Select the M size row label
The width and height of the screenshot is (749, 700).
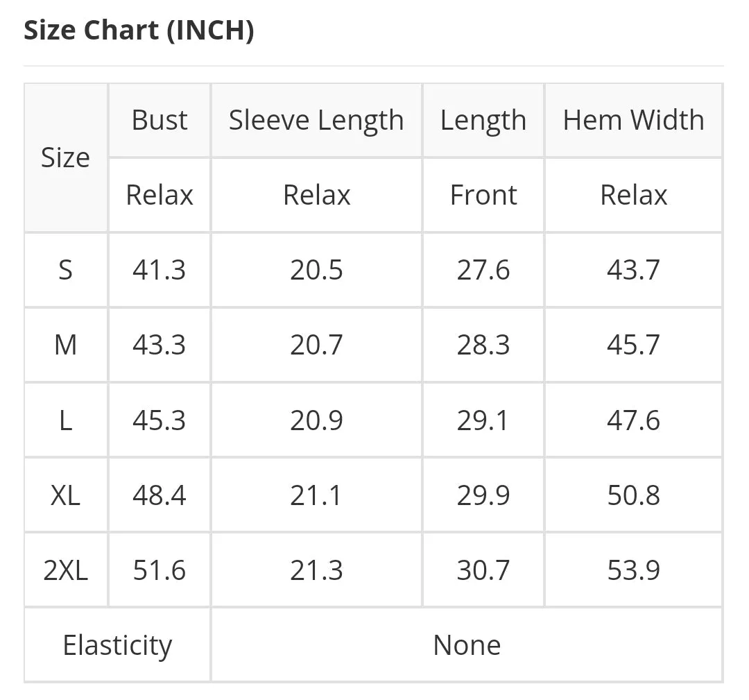click(65, 345)
